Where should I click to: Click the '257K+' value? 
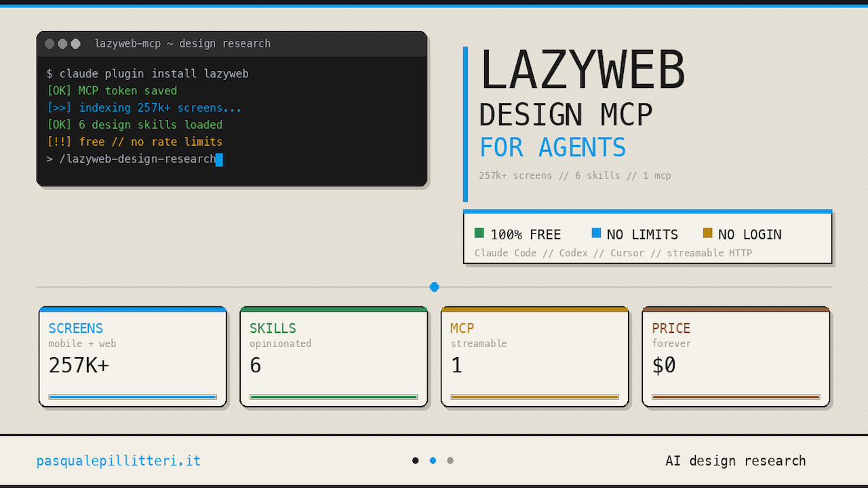click(x=79, y=366)
